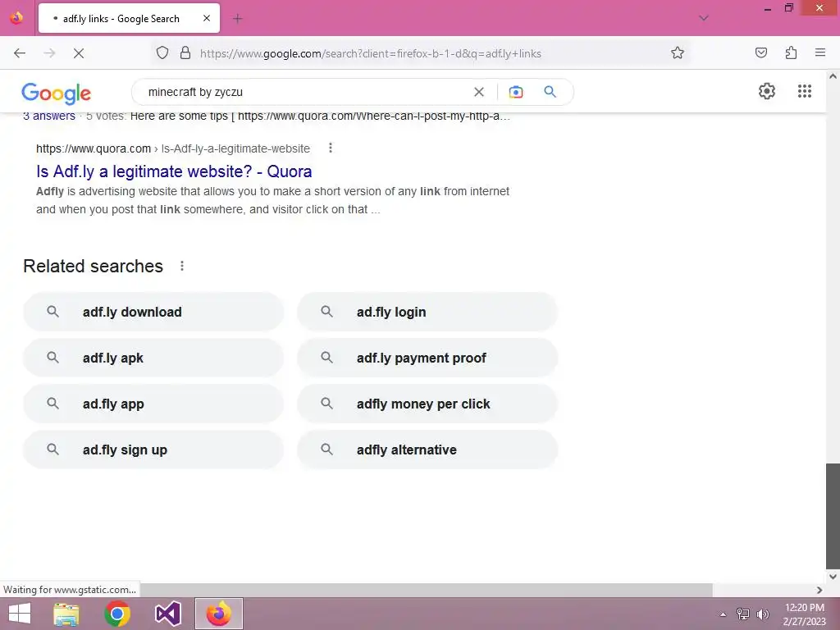
Task: Open Google quick settings gear
Action: [767, 91]
